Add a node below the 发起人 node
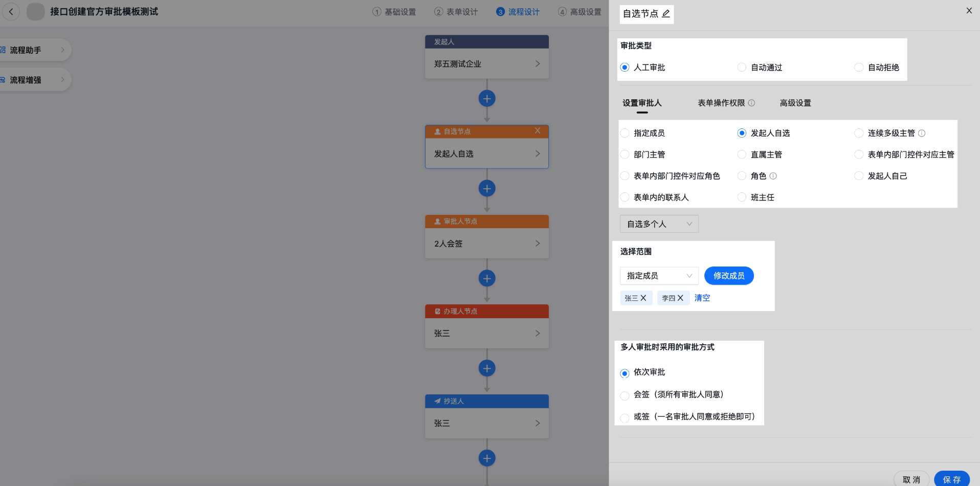This screenshot has width=980, height=486. tap(487, 98)
